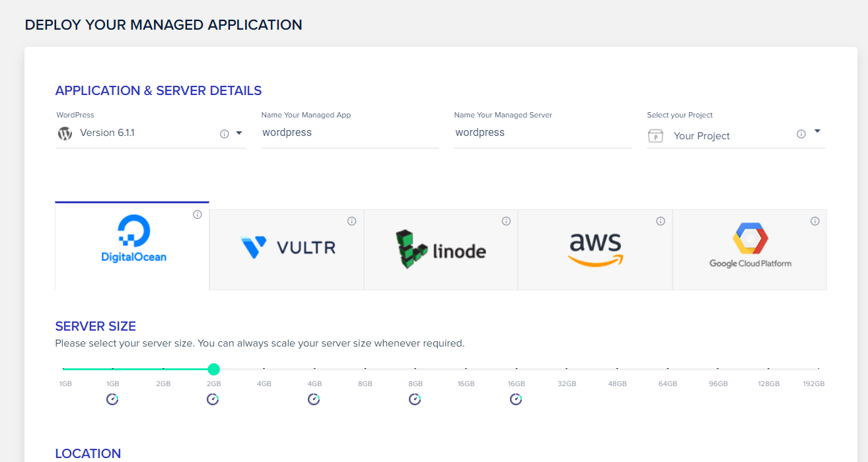Click the project folder icon beside Your Project
Image resolution: width=868 pixels, height=462 pixels.
click(655, 135)
